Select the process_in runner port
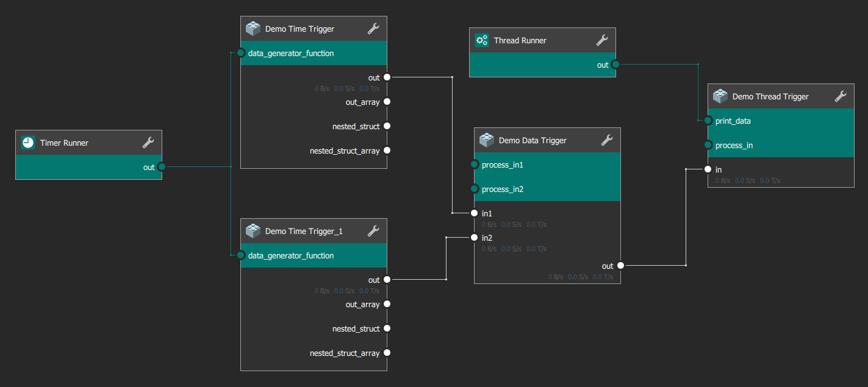The height and width of the screenshot is (387, 868). point(708,145)
